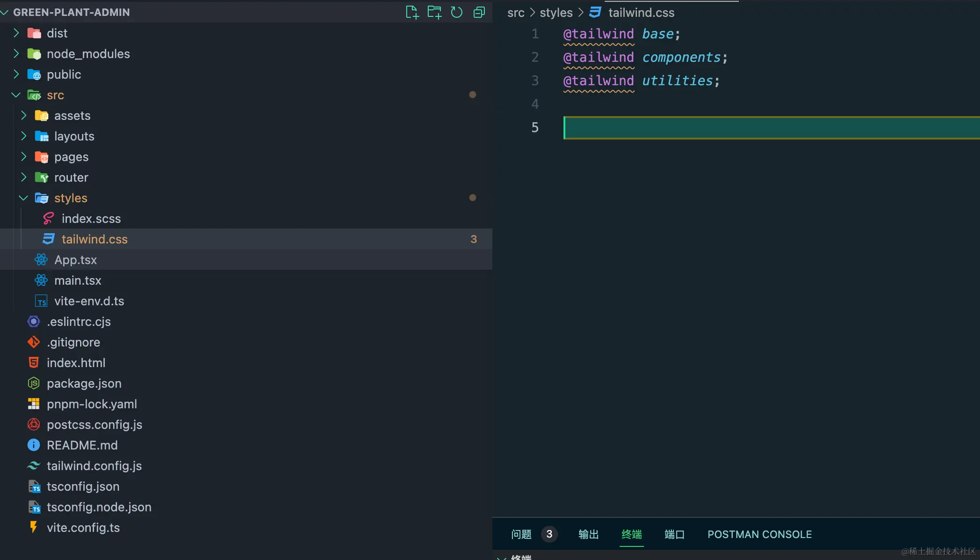Screen dimensions: 980x560
Task: Click the assets folder icon
Action: click(42, 115)
